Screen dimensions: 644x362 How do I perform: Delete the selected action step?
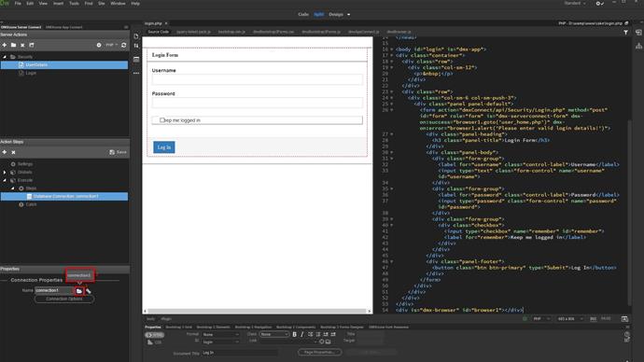pos(14,152)
